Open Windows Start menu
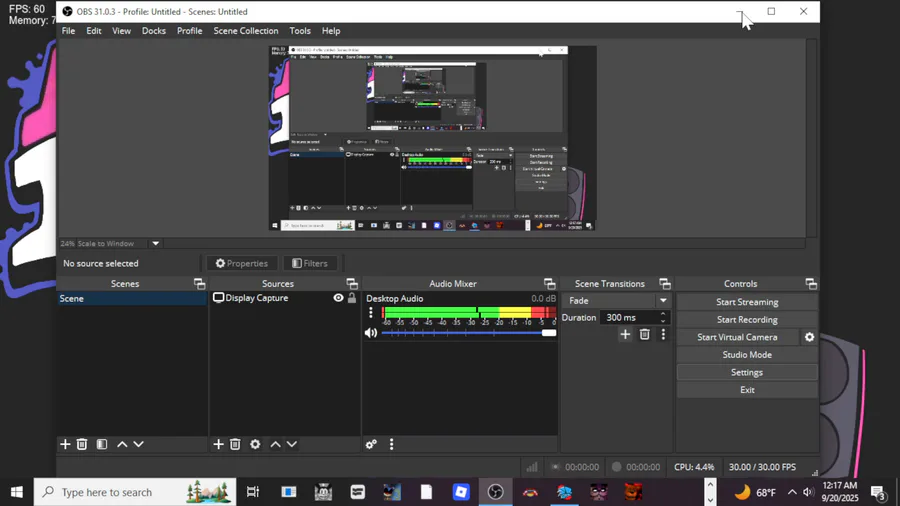The image size is (900, 506). [17, 492]
